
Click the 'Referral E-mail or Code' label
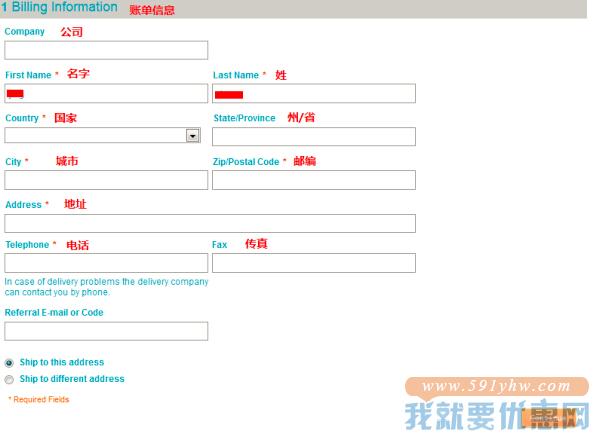(54, 312)
